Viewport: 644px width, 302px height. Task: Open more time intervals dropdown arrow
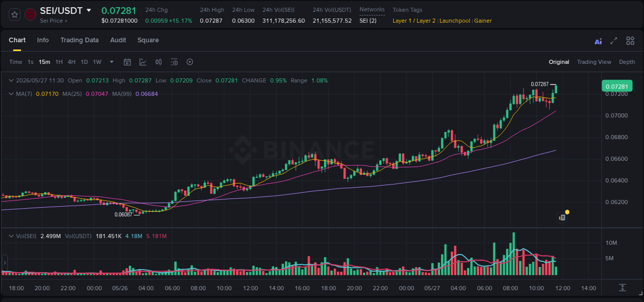[112, 62]
